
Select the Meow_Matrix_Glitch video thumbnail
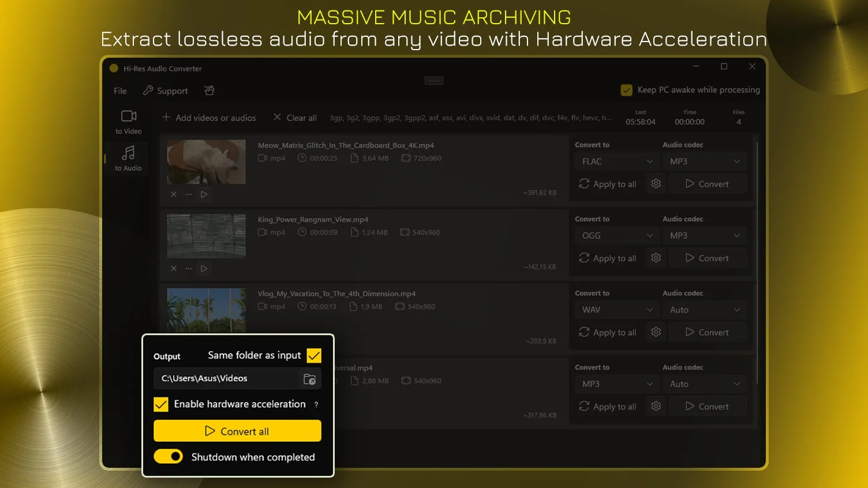[x=206, y=162]
